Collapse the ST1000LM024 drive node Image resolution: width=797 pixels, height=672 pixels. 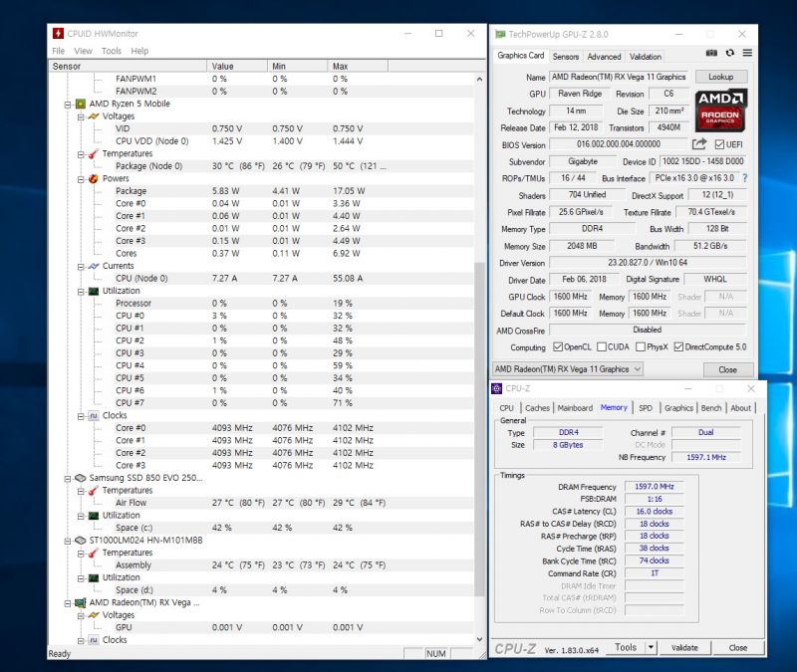click(68, 541)
